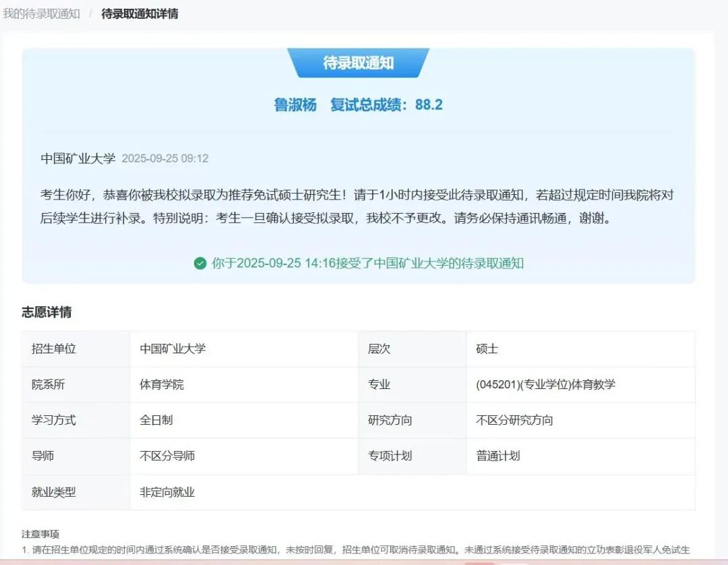728x565 pixels.
Task: Click the 全日制 value cell
Action: [244, 420]
